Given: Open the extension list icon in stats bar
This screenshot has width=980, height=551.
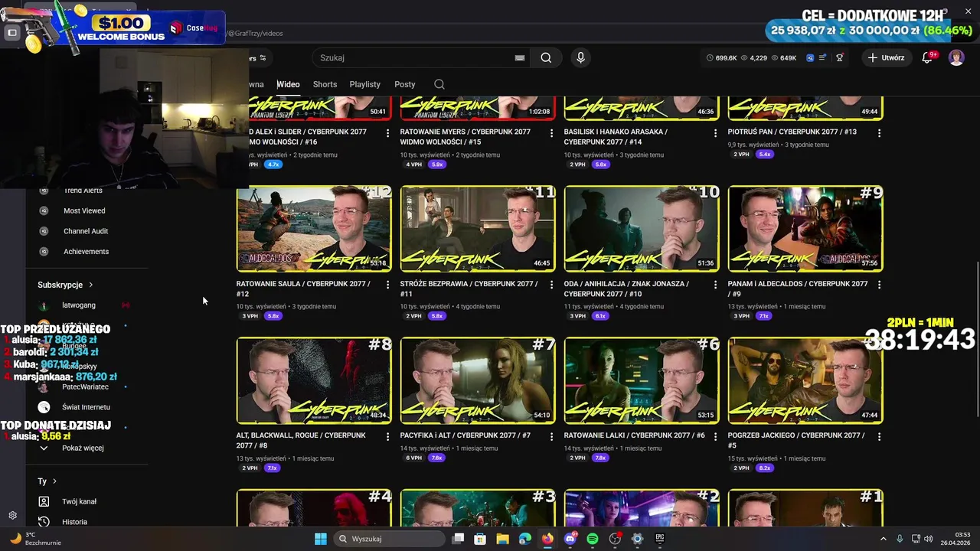Looking at the screenshot, I should [x=823, y=57].
